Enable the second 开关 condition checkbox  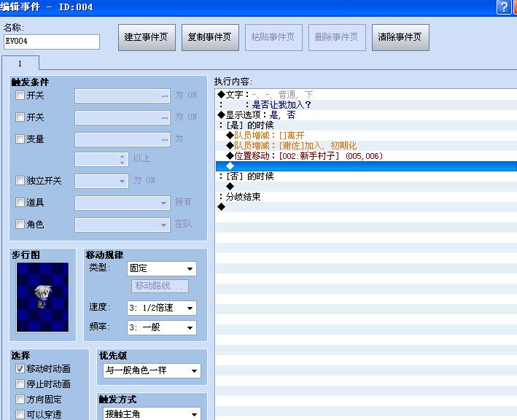[x=20, y=117]
